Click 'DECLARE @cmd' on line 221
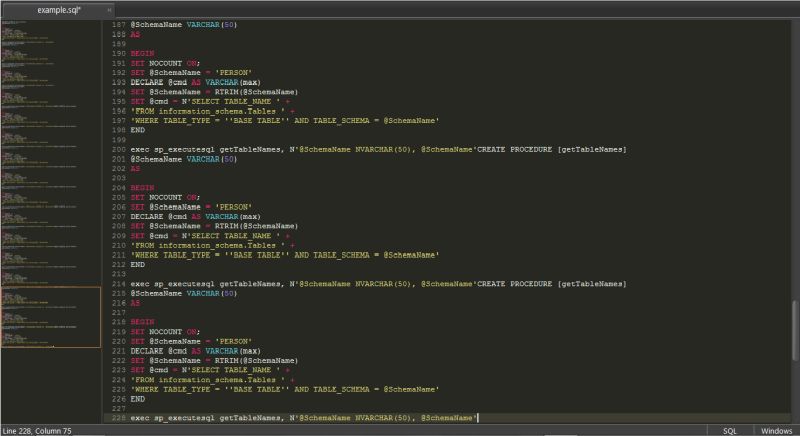800x436 pixels. click(159, 351)
